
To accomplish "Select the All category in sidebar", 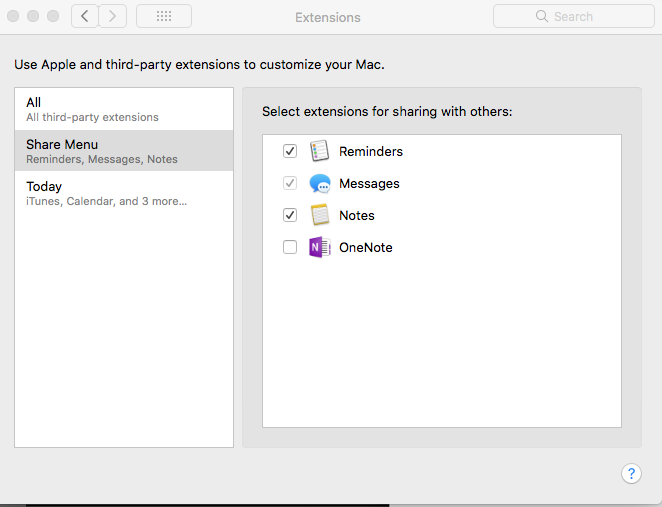I will pos(124,109).
